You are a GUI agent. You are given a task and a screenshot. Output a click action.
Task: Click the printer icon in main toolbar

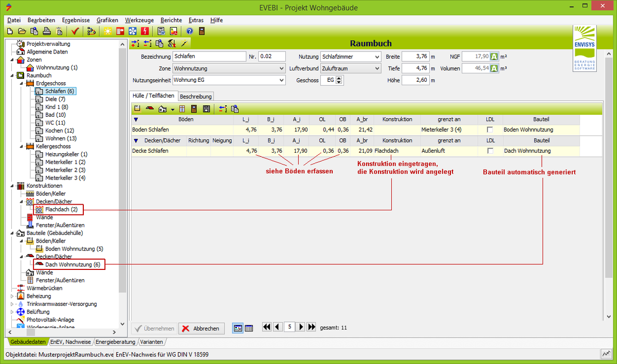pos(47,31)
